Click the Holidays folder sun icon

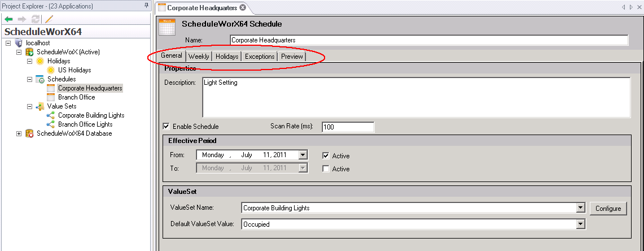pyautogui.click(x=40, y=61)
